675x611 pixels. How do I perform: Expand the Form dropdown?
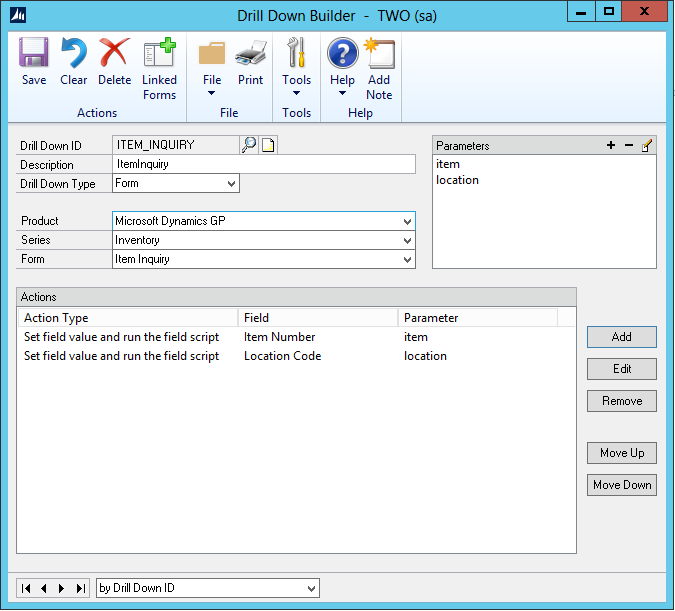[x=407, y=260]
